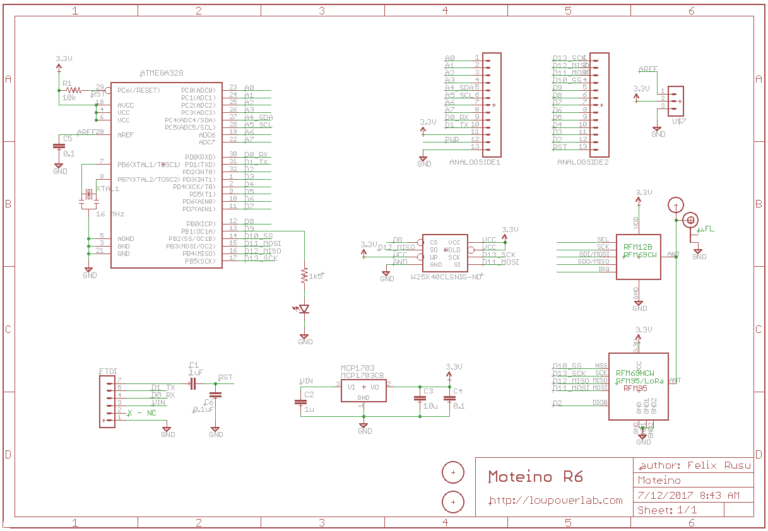Click the C6 0.1uF capacitor symbol
Image resolution: width=768 pixels, height=531 pixels.
pyautogui.click(x=216, y=394)
